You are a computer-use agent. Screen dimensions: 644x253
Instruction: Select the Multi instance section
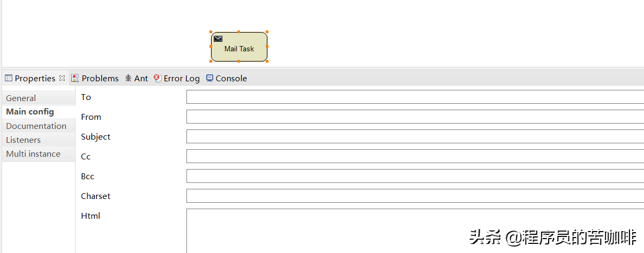click(x=33, y=154)
